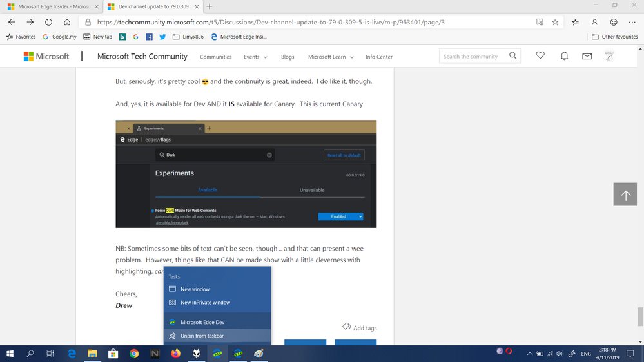Open the browser profile icon
Image resolution: width=644 pixels, height=362 pixels.
point(594,22)
